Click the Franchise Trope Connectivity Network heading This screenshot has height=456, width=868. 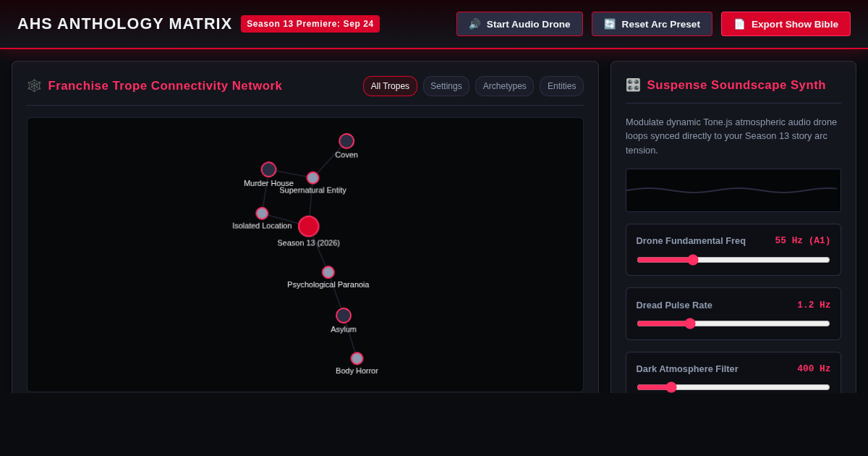click(x=165, y=85)
